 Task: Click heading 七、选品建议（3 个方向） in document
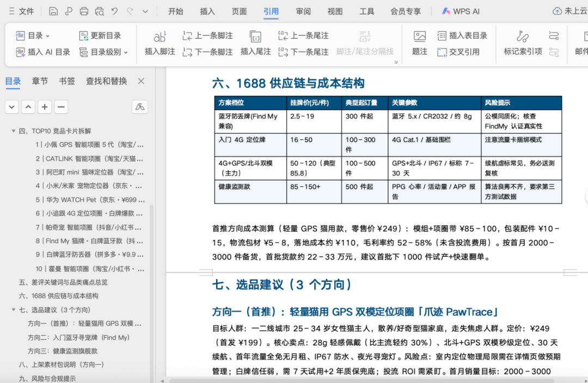283,285
